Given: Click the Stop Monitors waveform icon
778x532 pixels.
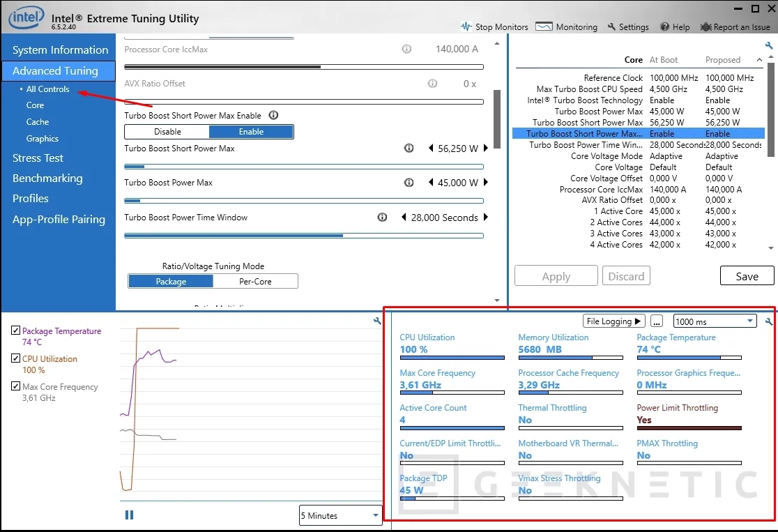Looking at the screenshot, I should [466, 26].
